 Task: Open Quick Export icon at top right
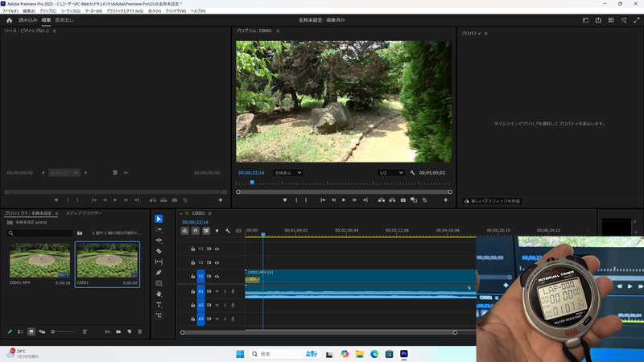598,20
